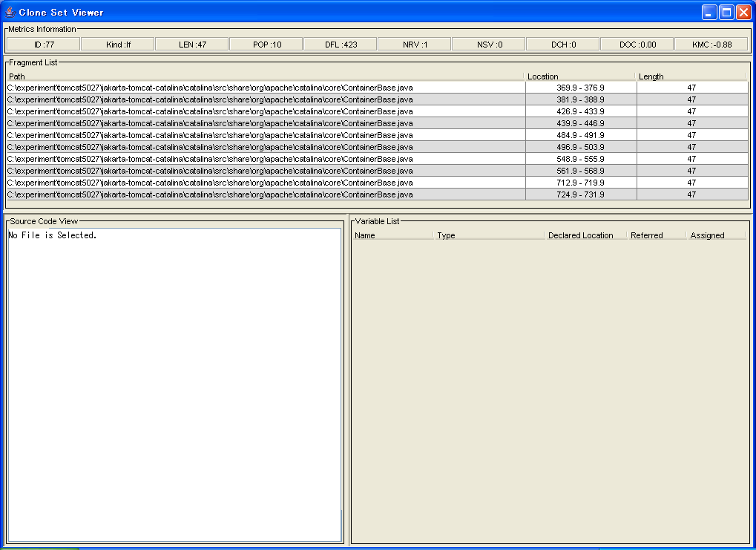The height and width of the screenshot is (550, 756).
Task: Sort fragments by Path column header
Action: (x=266, y=76)
